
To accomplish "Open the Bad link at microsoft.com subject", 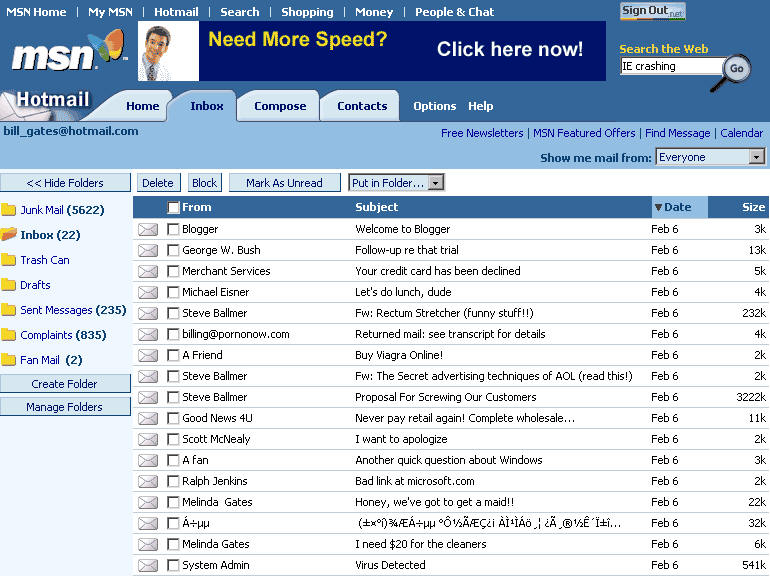I will 414,481.
